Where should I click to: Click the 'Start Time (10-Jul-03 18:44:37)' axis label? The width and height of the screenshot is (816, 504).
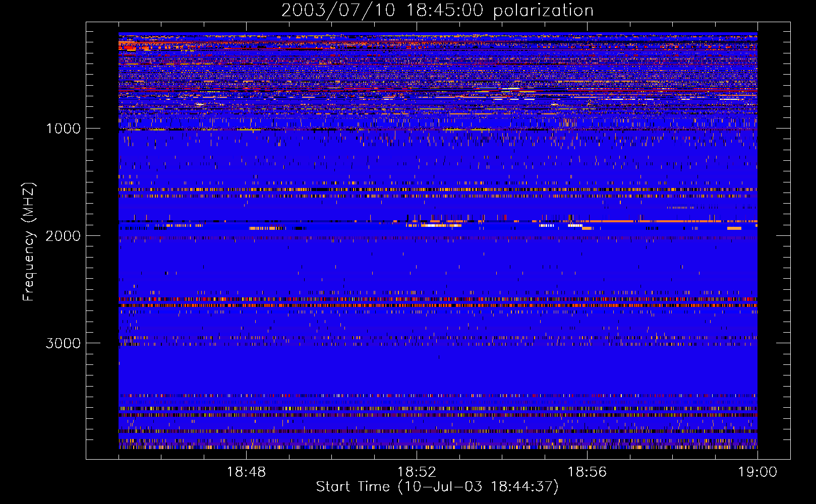pos(437,487)
